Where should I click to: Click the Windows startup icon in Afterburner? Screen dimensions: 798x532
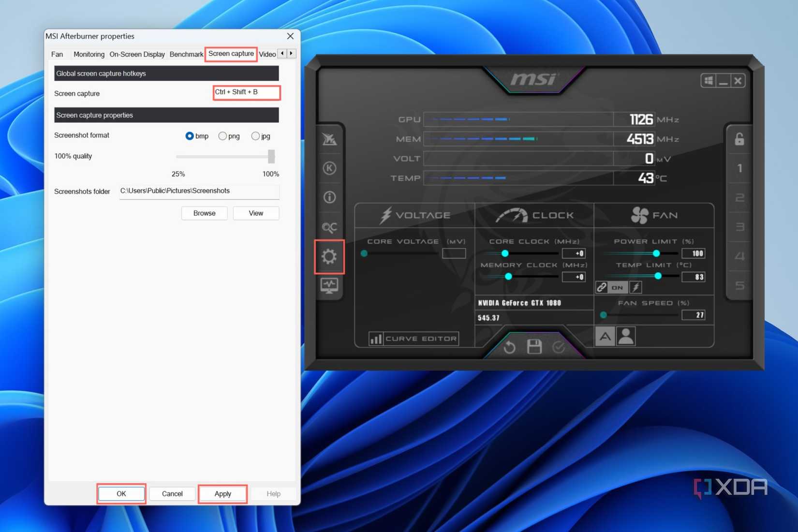[x=709, y=81]
